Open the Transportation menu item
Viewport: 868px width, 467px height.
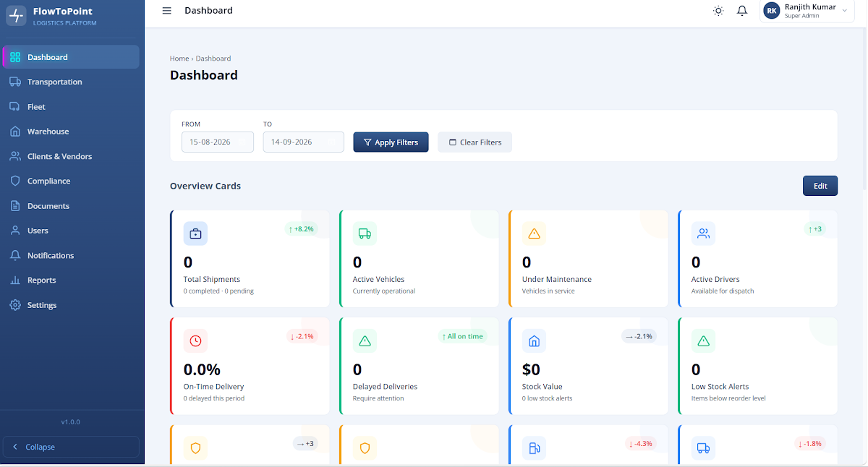71,82
